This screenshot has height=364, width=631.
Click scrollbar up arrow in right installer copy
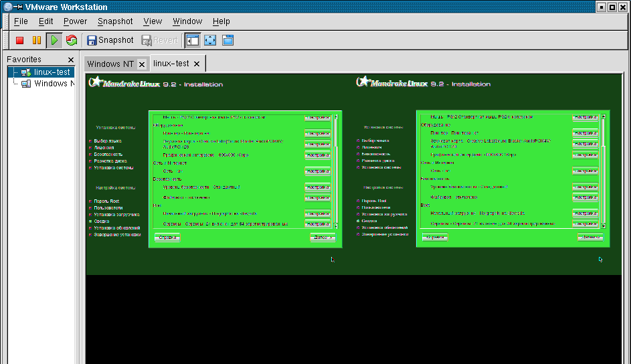pos(604,116)
